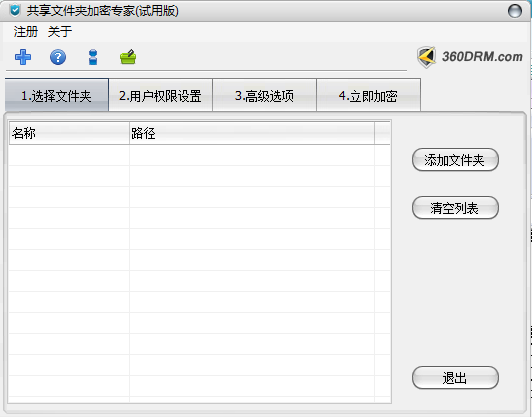Image resolution: width=532 pixels, height=417 pixels.
Task: Open the 注册 menu
Action: coord(26,32)
